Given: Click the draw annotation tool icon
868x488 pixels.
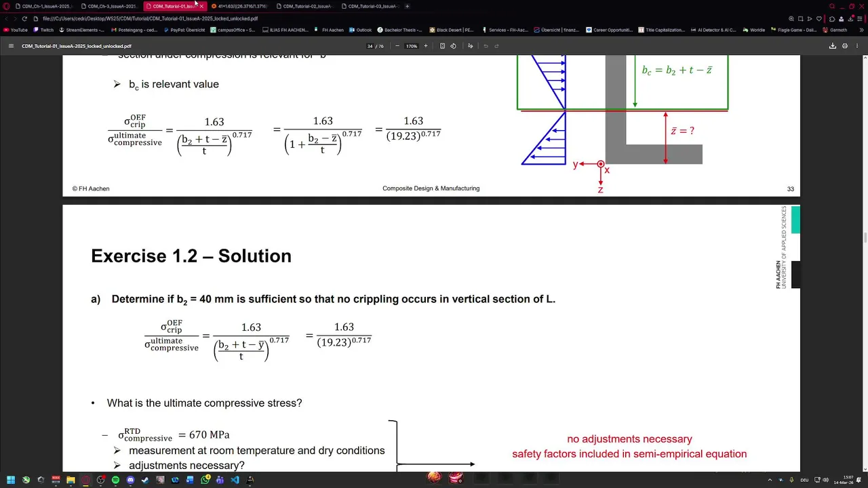Looking at the screenshot, I should pos(471,46).
